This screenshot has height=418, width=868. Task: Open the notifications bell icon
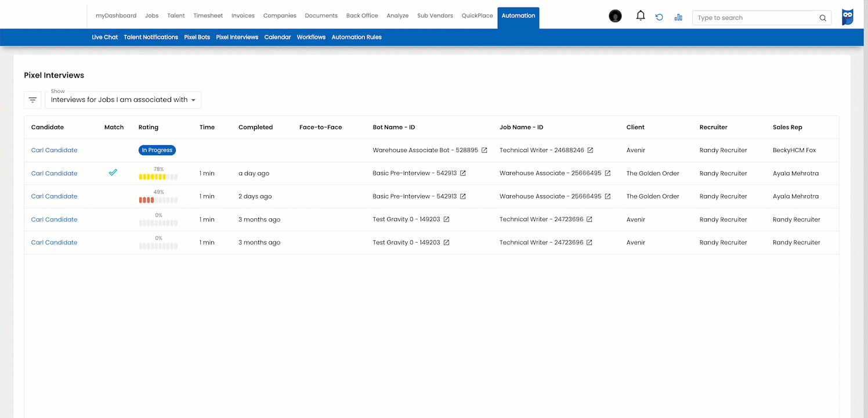641,16
